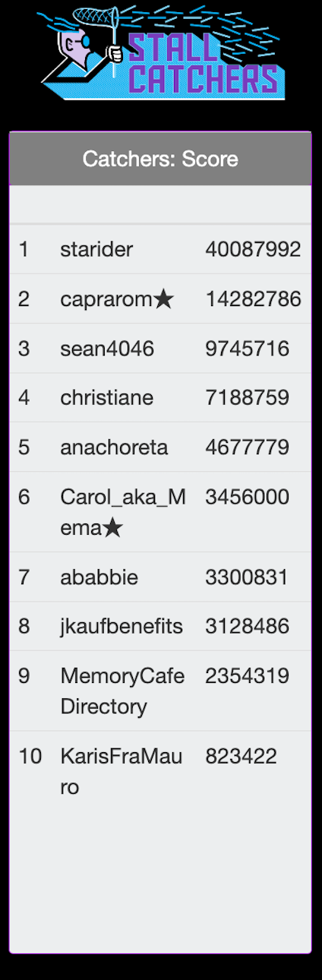
Task: Open caprarom's username
Action: [106, 299]
